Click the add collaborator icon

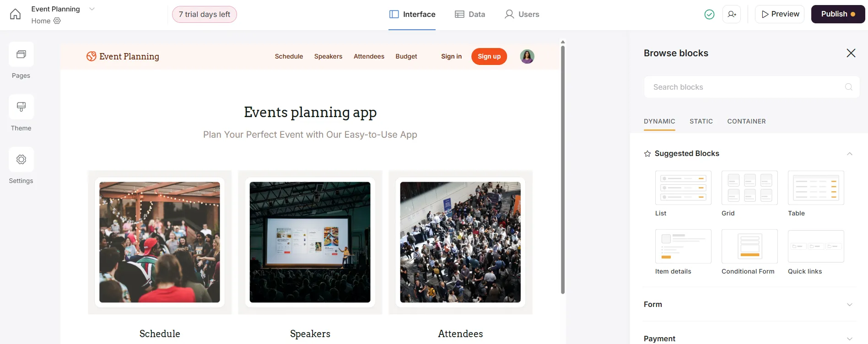[732, 14]
